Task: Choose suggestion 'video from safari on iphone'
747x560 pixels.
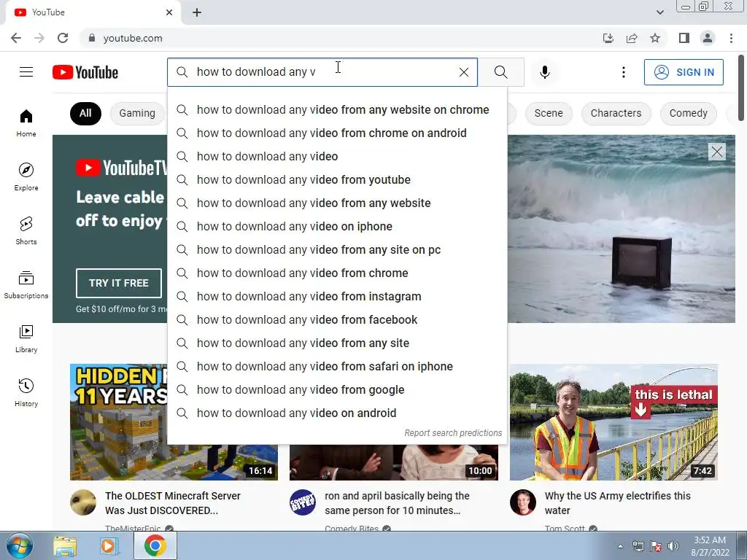Action: tap(337, 366)
